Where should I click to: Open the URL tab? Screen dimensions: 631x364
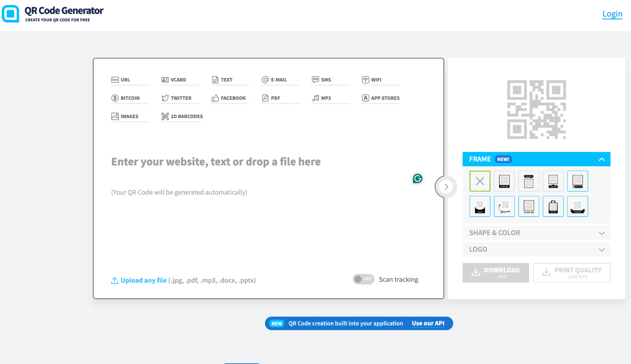pos(125,80)
